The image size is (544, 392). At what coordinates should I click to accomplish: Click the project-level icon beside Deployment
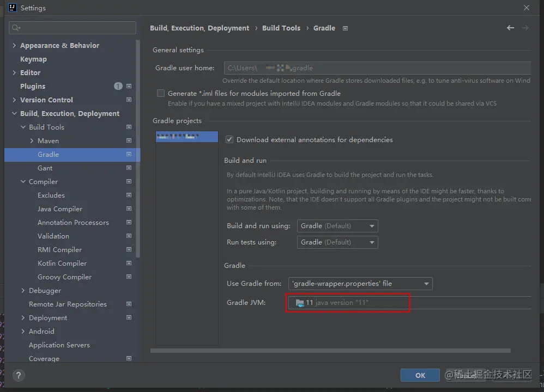click(x=129, y=317)
